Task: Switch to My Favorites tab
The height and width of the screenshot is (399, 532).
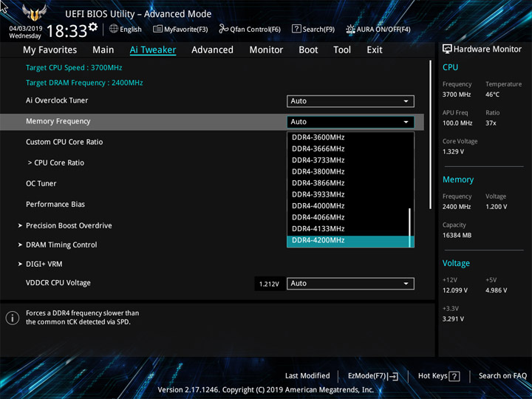Action: point(50,50)
